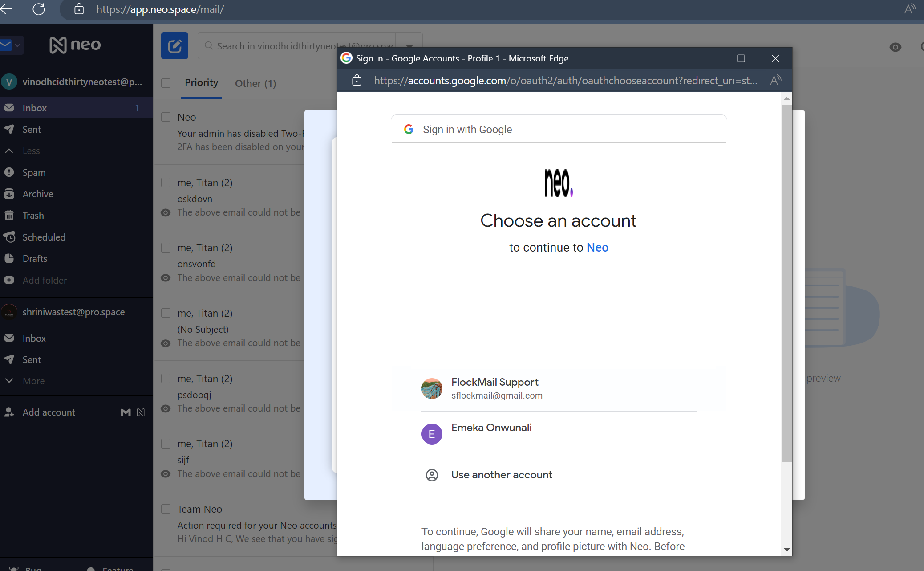This screenshot has height=571, width=924.
Task: Click read aloud icon in main browser
Action: 910,9
